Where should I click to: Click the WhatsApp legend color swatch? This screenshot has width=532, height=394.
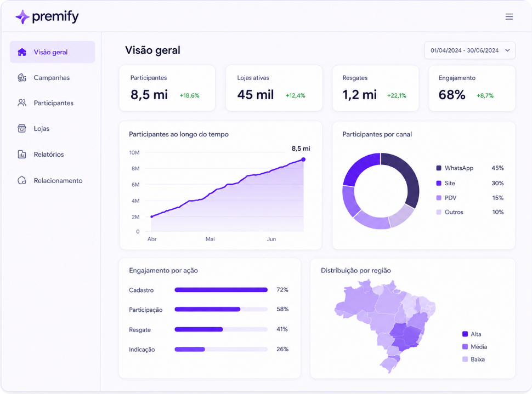click(439, 168)
